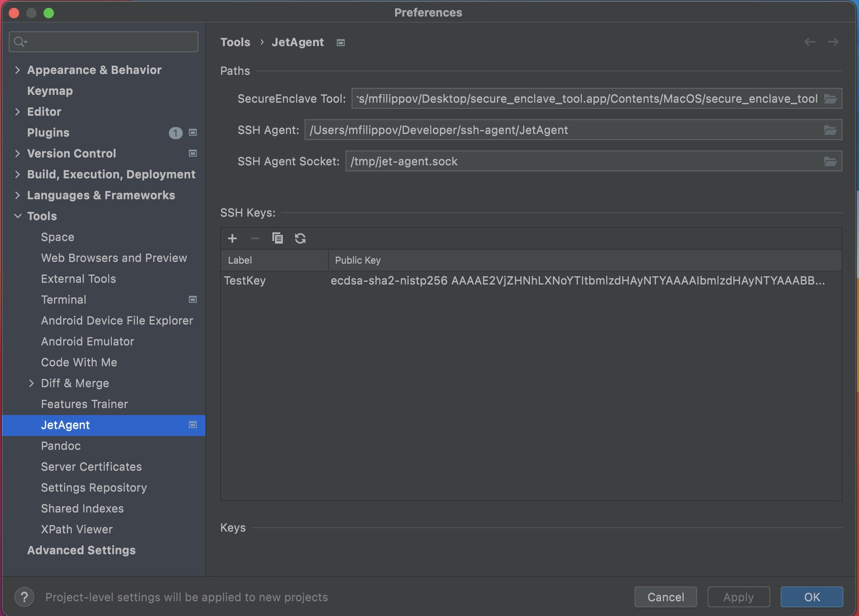859x616 pixels.
Task: Browse for SSH Agent Socket folder icon
Action: tap(831, 161)
